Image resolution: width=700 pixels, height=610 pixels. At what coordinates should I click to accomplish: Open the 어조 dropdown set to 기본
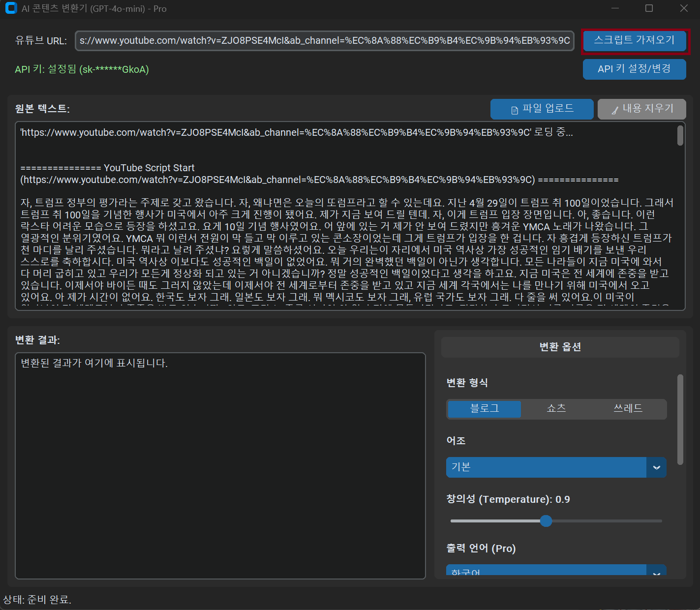[546, 467]
